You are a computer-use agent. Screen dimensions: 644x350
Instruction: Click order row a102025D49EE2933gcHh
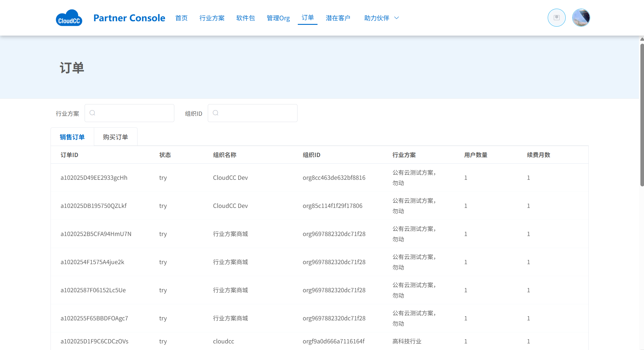94,178
